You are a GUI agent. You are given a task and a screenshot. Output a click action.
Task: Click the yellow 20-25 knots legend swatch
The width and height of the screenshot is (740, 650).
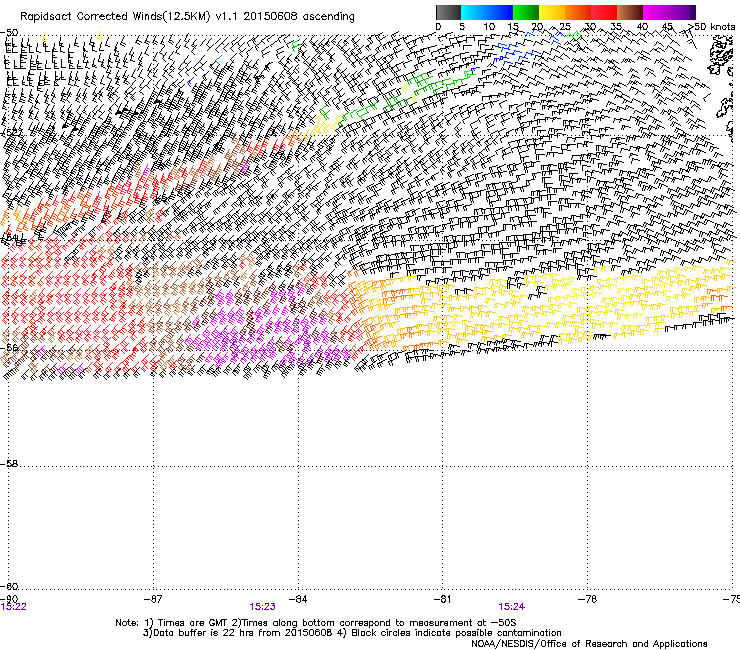(x=552, y=12)
